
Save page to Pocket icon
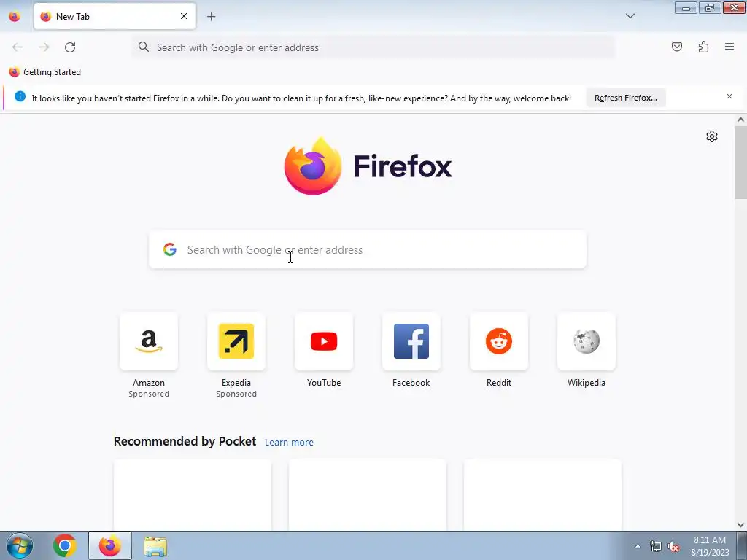(676, 47)
